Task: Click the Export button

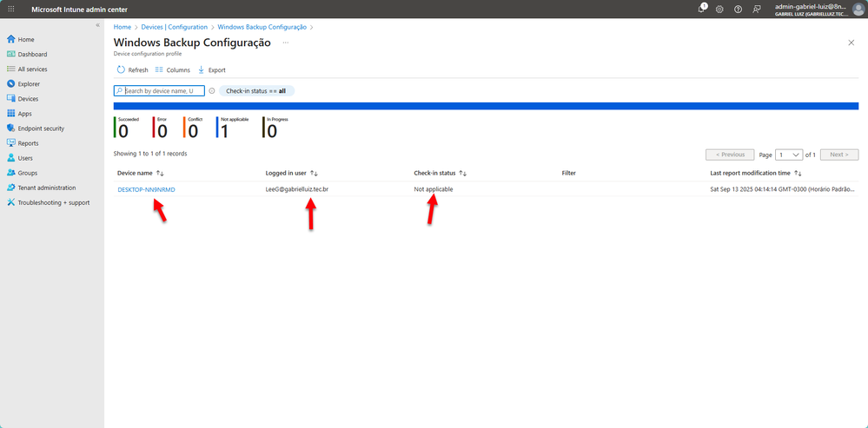Action: click(x=212, y=70)
